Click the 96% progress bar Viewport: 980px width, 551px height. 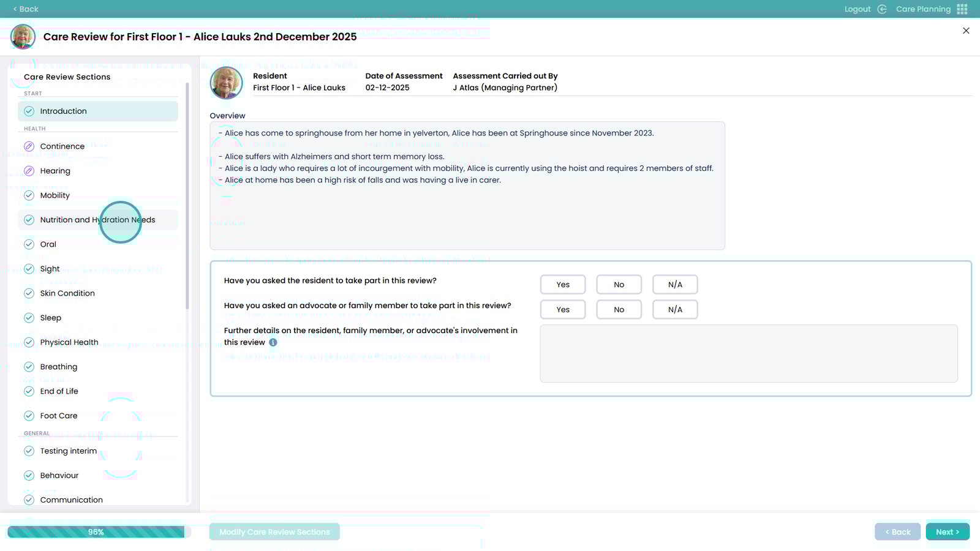[96, 532]
